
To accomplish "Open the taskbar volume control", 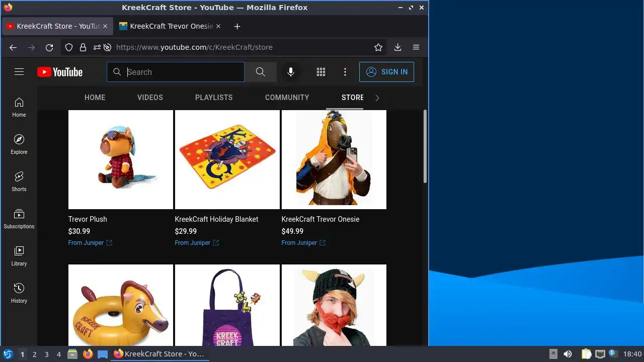I will coord(568,354).
